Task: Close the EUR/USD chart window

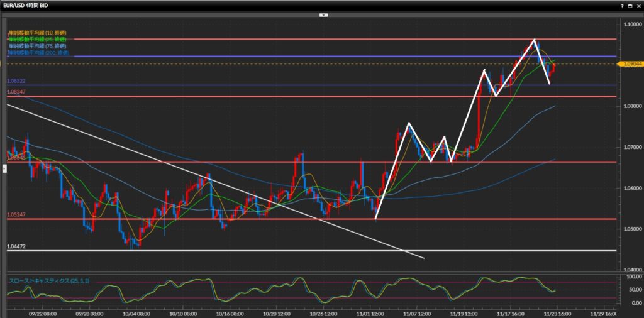Action: (638, 5)
